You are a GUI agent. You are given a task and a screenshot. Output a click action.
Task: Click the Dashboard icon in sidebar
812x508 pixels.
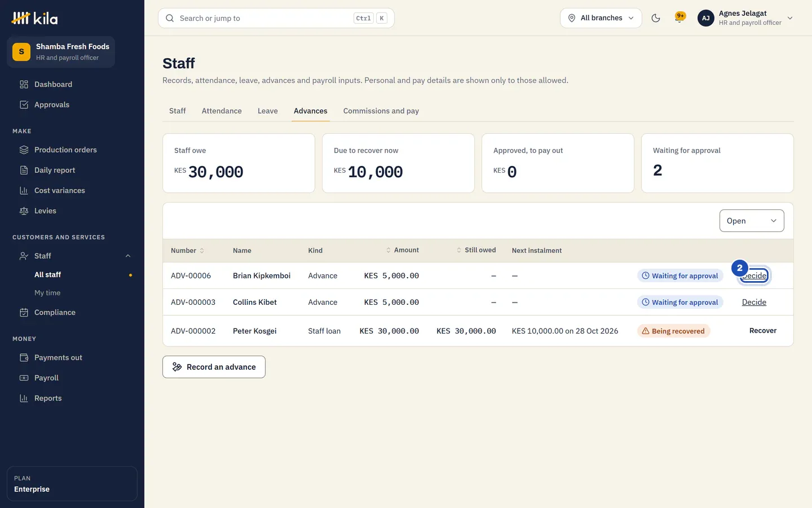[x=24, y=84]
